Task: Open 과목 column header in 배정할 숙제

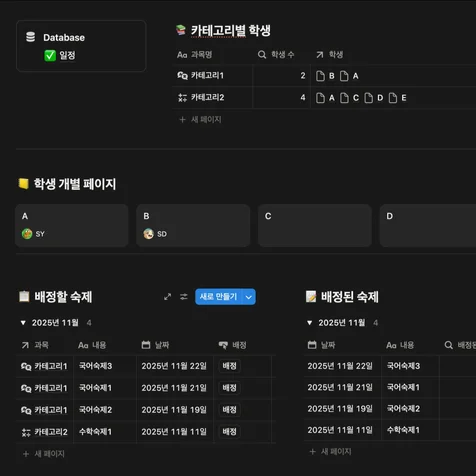Action: tap(35, 345)
